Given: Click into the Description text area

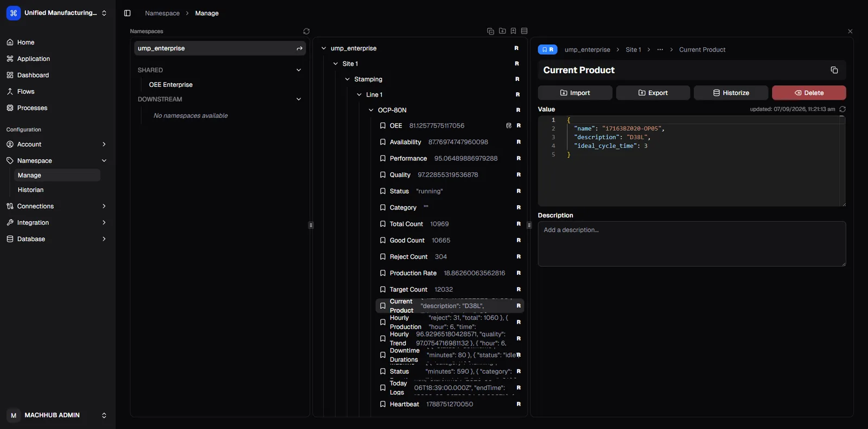Looking at the screenshot, I should point(692,244).
